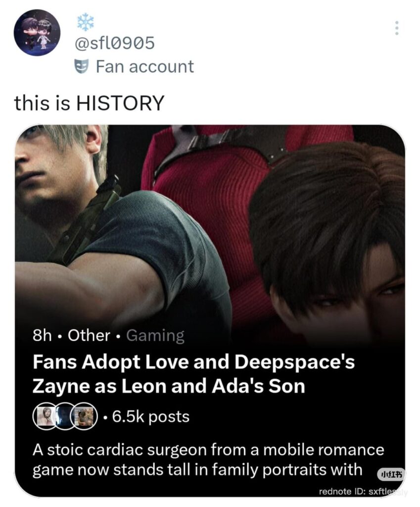Select the Other category label

click(x=89, y=336)
